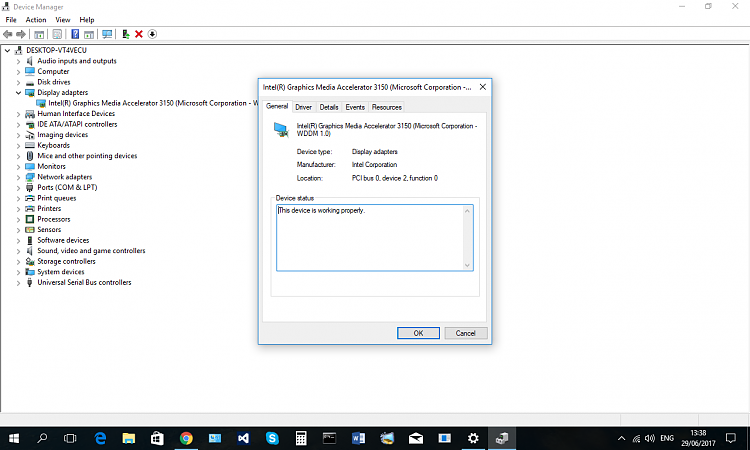Select the Keyboards tree item
Screen dimensions: 750x450
(53, 145)
